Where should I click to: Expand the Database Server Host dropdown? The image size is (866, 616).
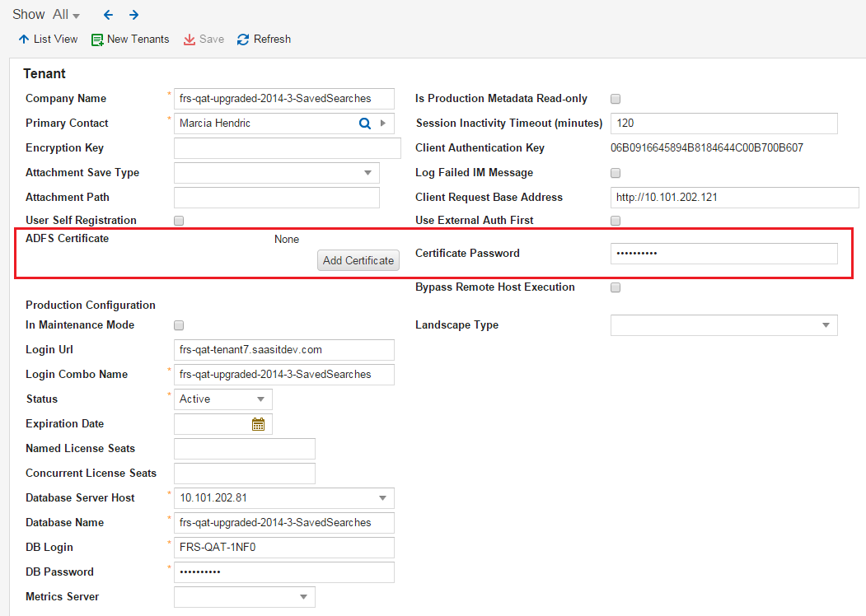(x=382, y=498)
